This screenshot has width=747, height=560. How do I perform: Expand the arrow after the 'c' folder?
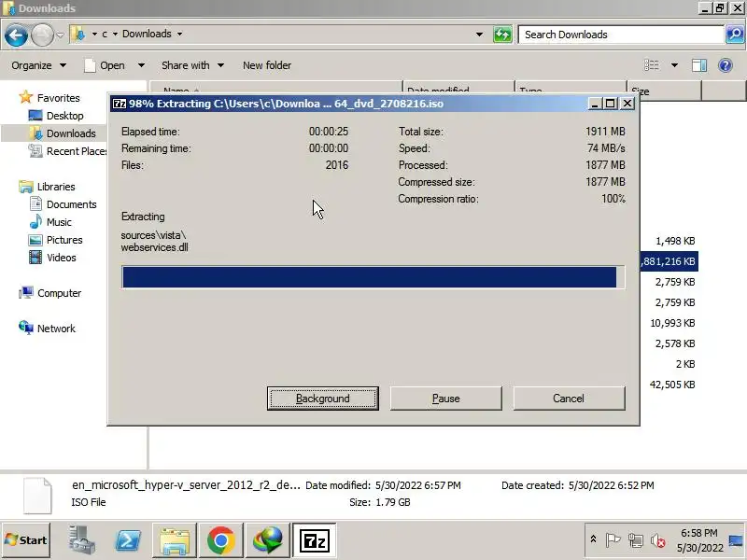point(115,34)
